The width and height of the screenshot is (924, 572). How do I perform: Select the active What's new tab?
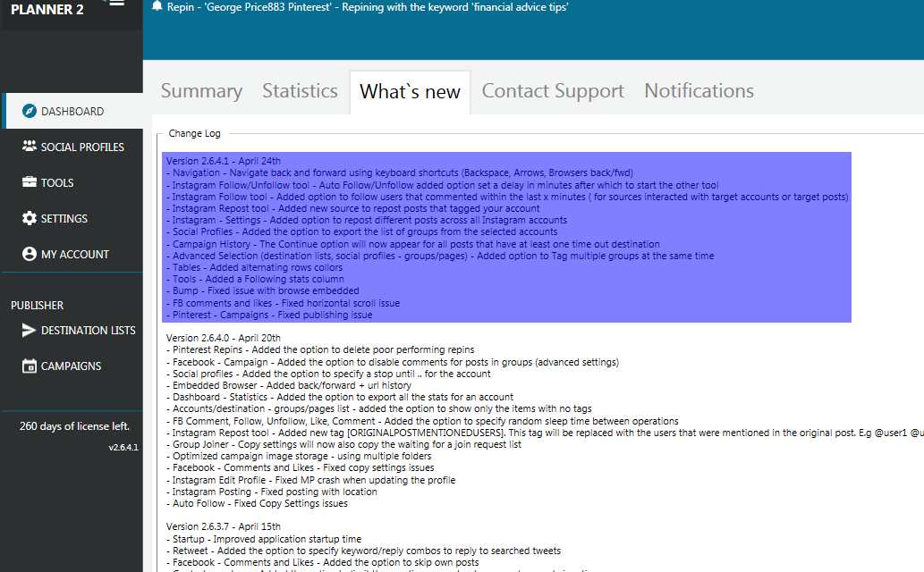click(x=410, y=90)
